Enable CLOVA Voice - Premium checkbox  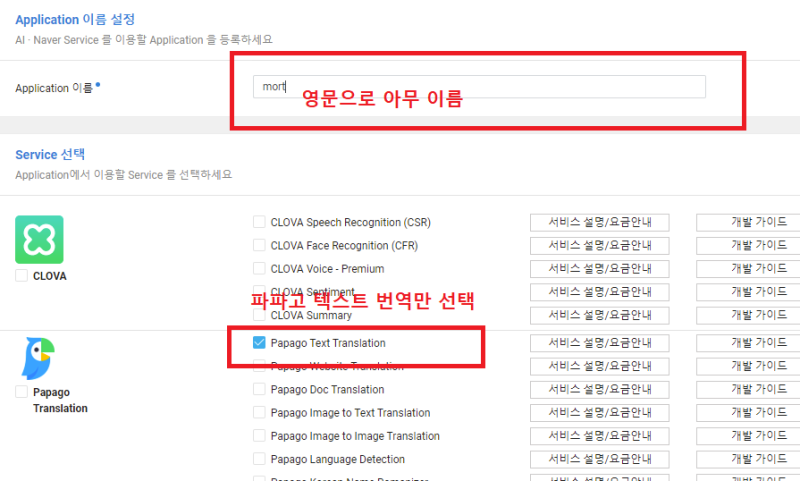pos(259,268)
